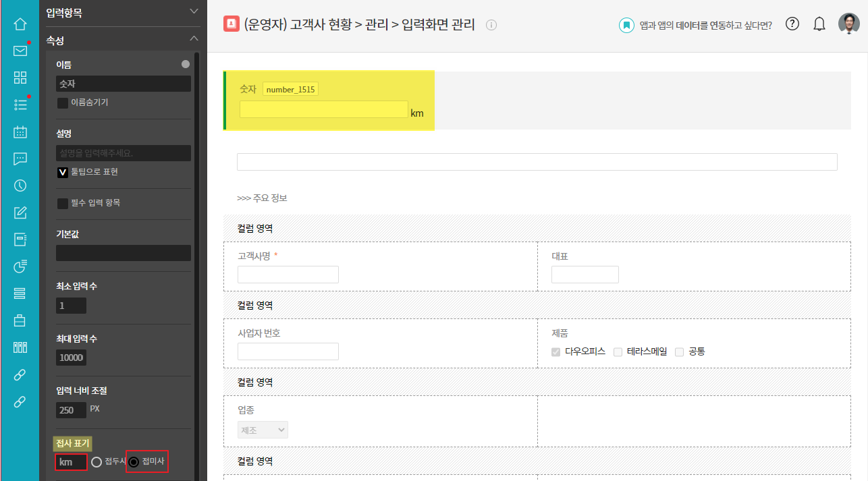Enable the 이름숨기기 checkbox
The height and width of the screenshot is (481, 868).
click(63, 103)
